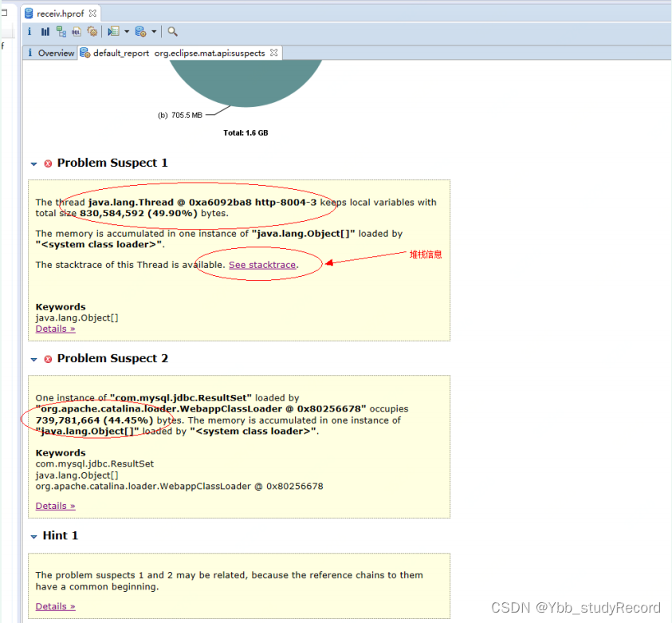Click the find object by address magnifier
This screenshot has height=623, width=672.
[172, 31]
